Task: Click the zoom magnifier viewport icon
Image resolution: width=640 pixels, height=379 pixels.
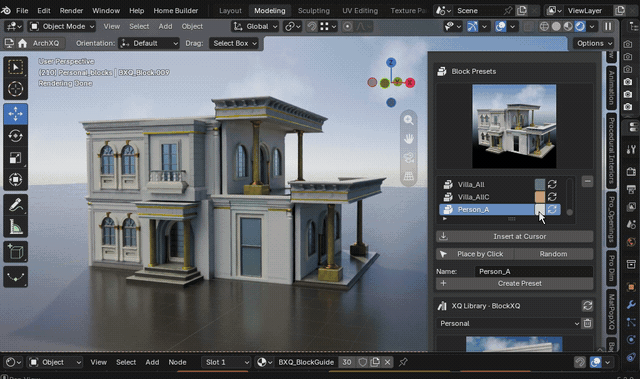Action: (x=409, y=120)
